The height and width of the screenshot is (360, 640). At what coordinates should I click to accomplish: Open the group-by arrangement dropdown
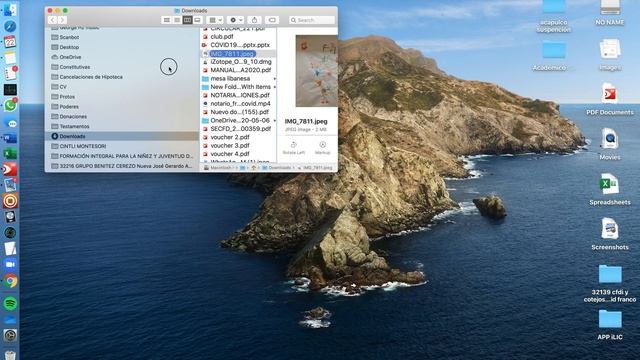(215, 20)
